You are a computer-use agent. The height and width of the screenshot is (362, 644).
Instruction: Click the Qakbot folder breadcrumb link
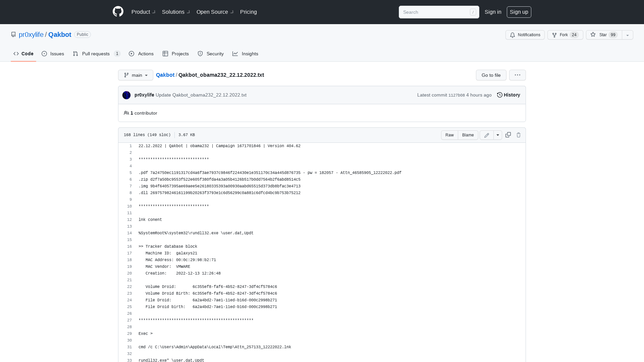tap(165, 75)
